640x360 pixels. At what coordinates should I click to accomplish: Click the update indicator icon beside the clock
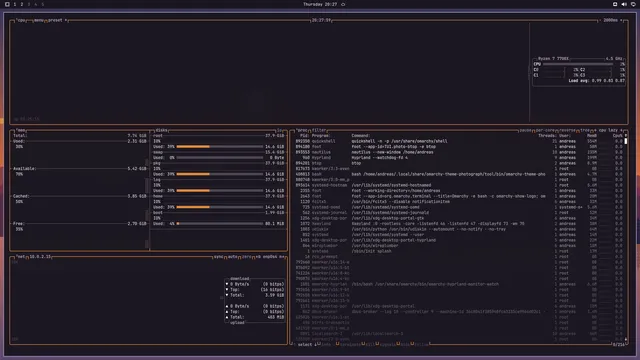[x=343, y=4]
